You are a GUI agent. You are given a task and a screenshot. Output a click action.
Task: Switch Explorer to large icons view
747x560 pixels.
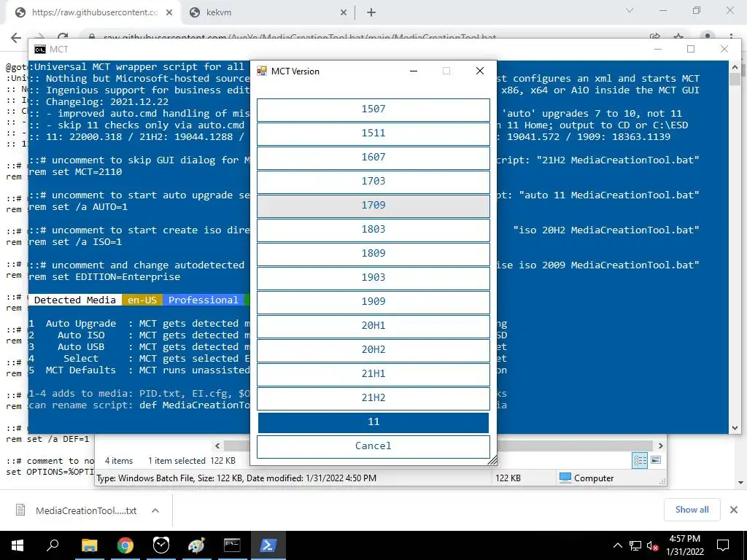(x=656, y=460)
